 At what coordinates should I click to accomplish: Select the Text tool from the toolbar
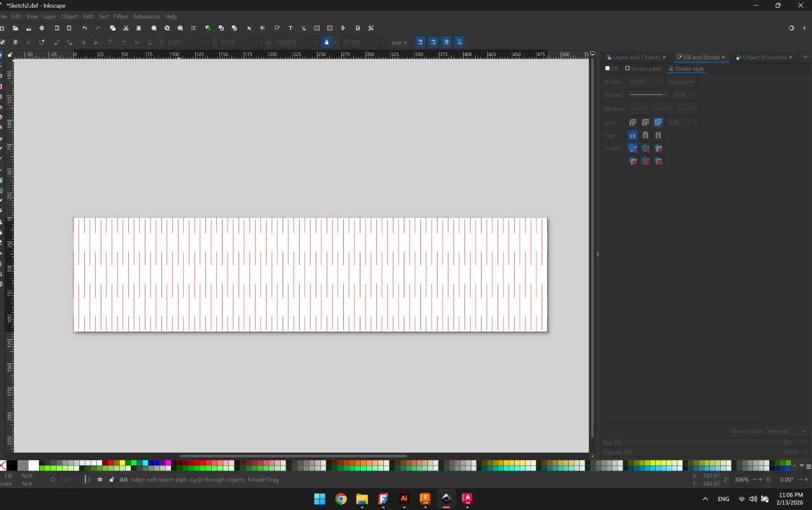(x=290, y=28)
